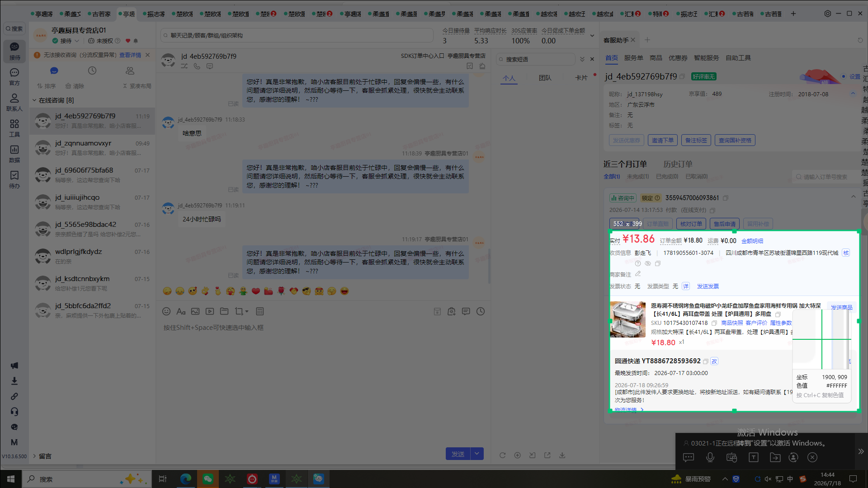The width and height of the screenshot is (868, 488).
Task: Open the 接待 status dropdown
Action: [66, 41]
